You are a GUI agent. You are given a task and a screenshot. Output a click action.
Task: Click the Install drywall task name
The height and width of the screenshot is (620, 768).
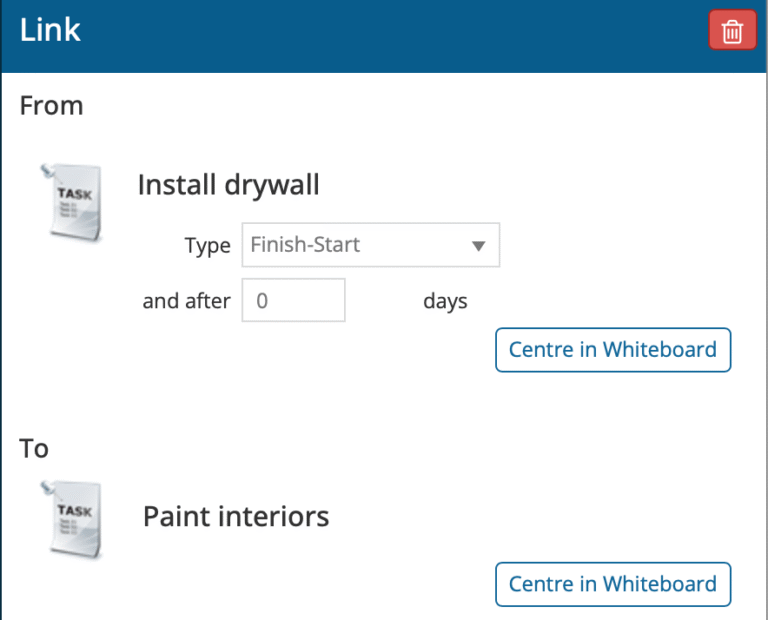[228, 185]
